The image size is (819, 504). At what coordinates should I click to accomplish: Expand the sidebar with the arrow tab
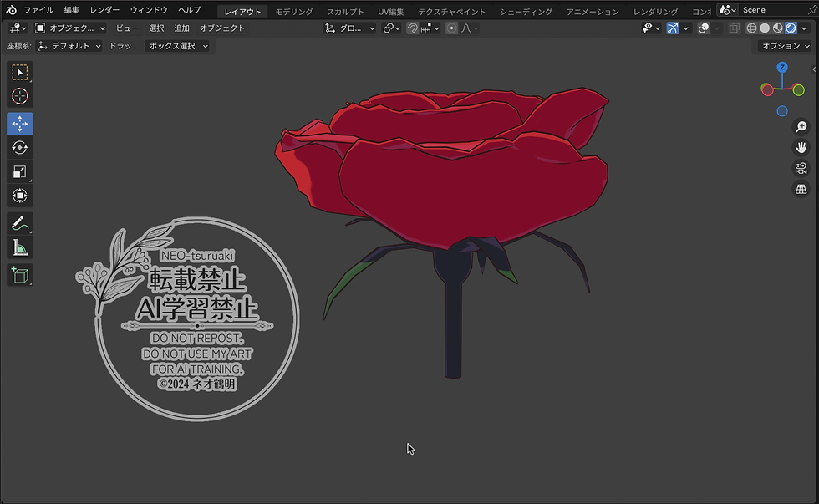point(814,69)
